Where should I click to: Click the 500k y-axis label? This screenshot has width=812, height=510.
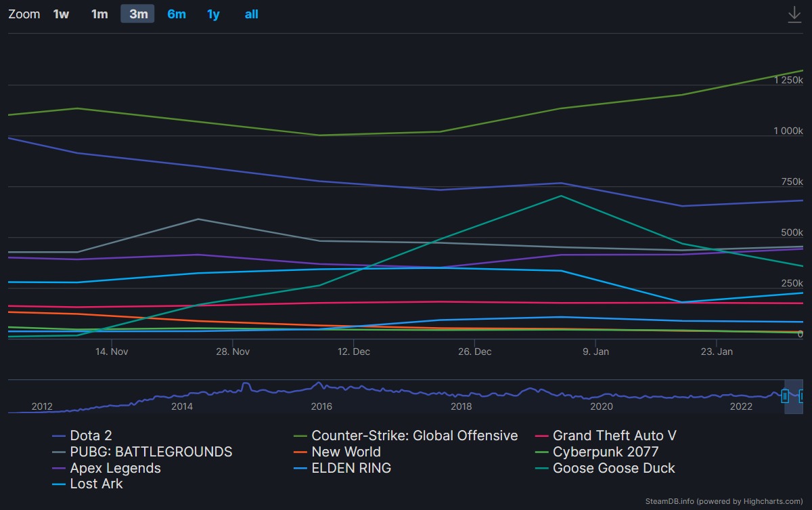792,232
